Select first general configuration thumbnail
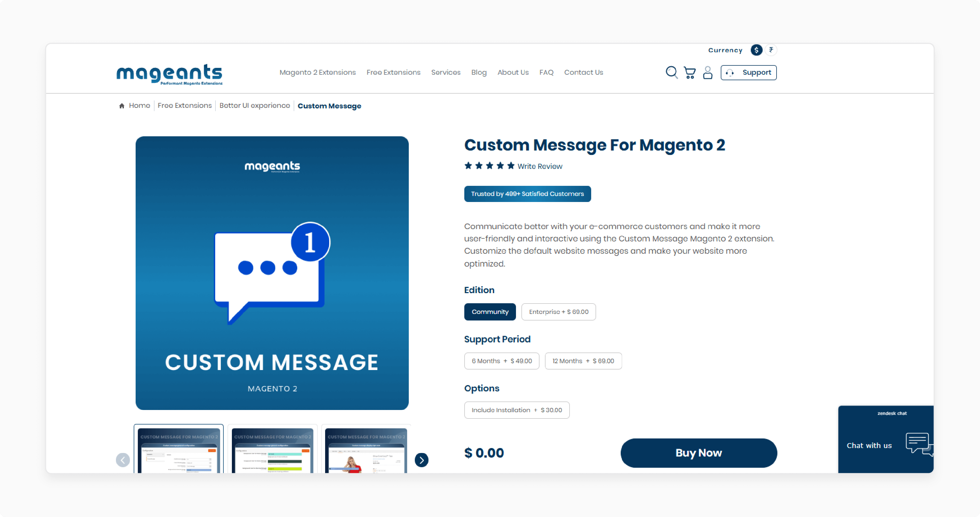 pyautogui.click(x=179, y=449)
